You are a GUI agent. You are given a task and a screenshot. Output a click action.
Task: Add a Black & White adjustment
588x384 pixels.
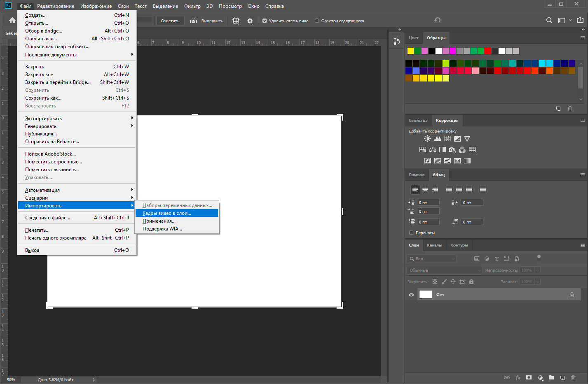pos(442,150)
